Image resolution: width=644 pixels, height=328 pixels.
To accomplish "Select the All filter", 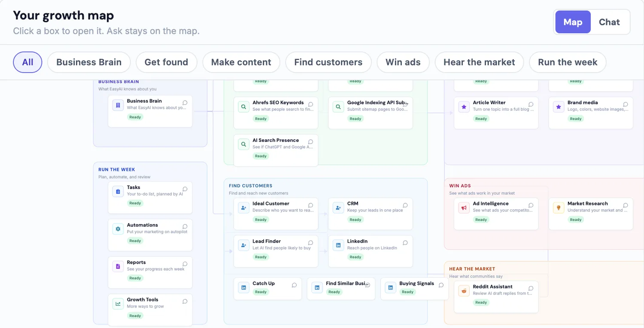I will 27,62.
